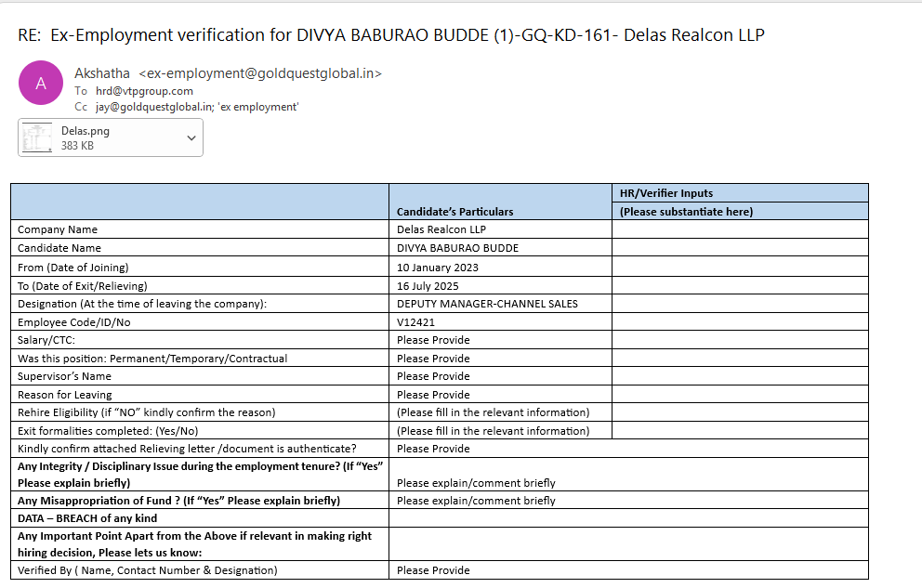Click the sender avatar circle 'A'
The height and width of the screenshot is (588, 922).
[x=41, y=83]
